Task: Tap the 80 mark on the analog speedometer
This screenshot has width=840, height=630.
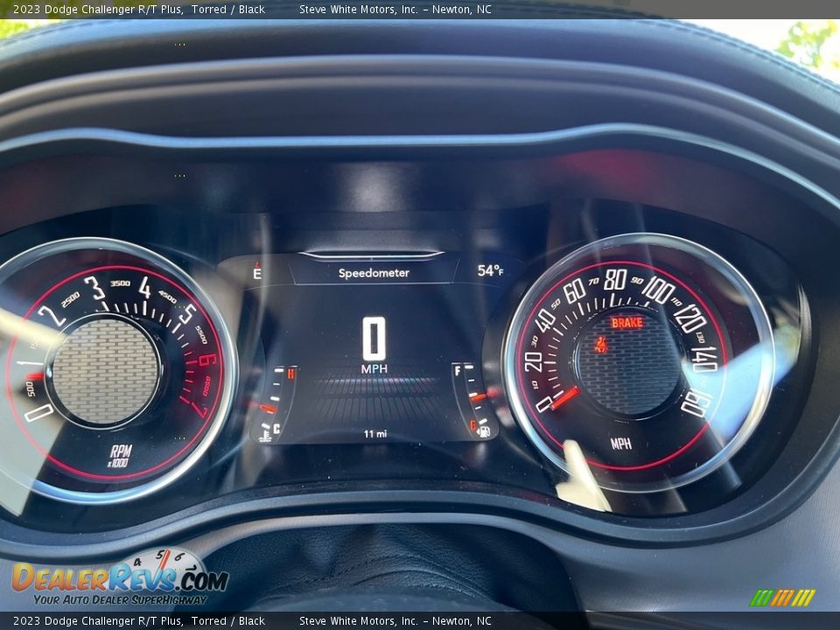Action: tap(615, 279)
